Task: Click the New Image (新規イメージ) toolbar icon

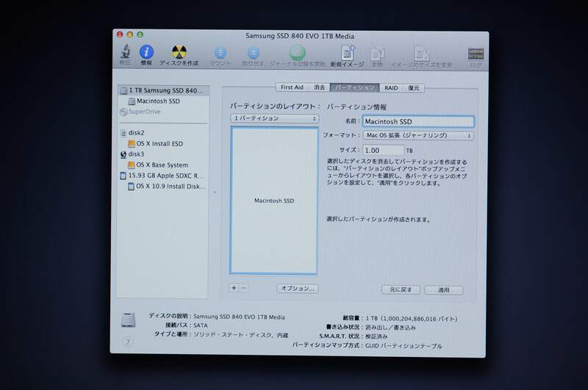Action: coord(346,53)
